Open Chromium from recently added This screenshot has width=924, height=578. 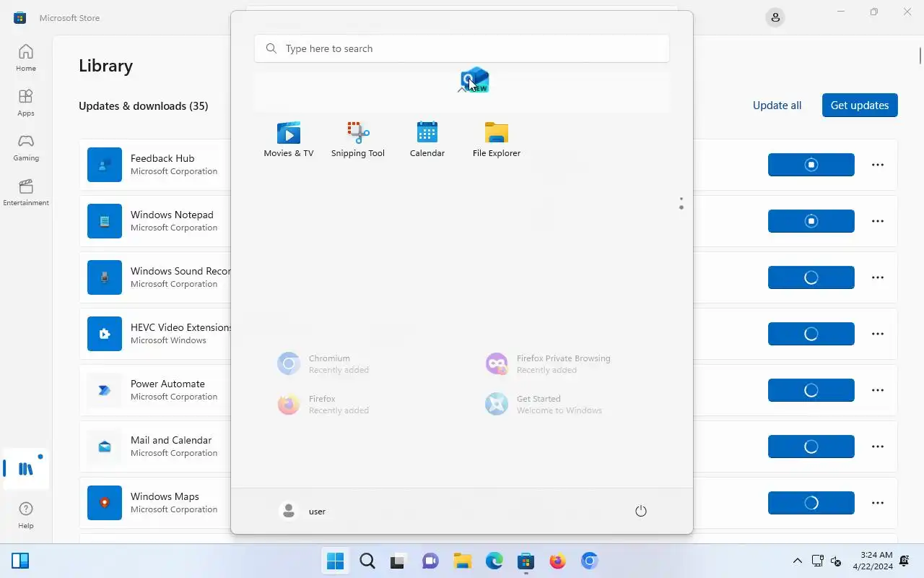tap(323, 363)
